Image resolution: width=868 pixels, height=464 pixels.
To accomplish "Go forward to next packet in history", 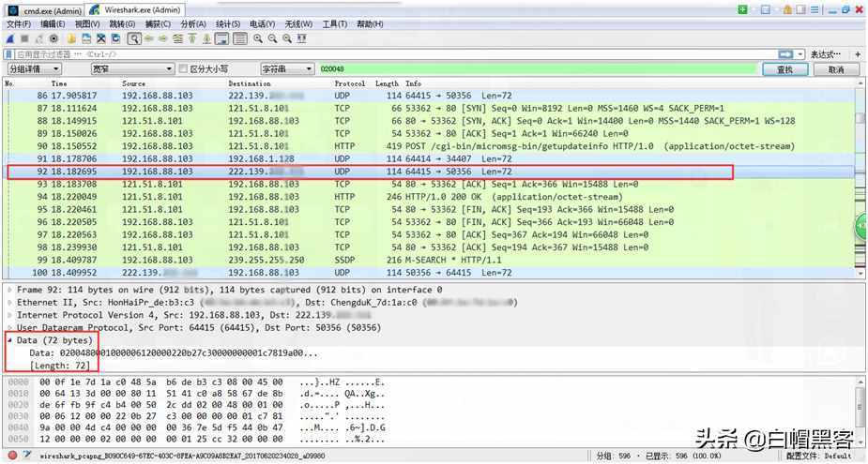I will pos(162,38).
